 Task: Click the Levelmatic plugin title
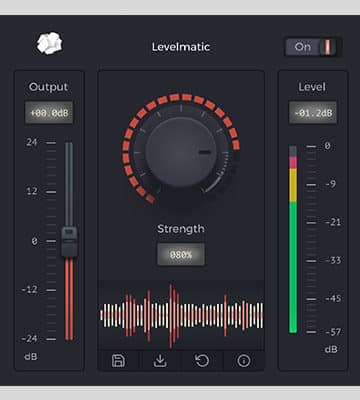click(x=181, y=47)
